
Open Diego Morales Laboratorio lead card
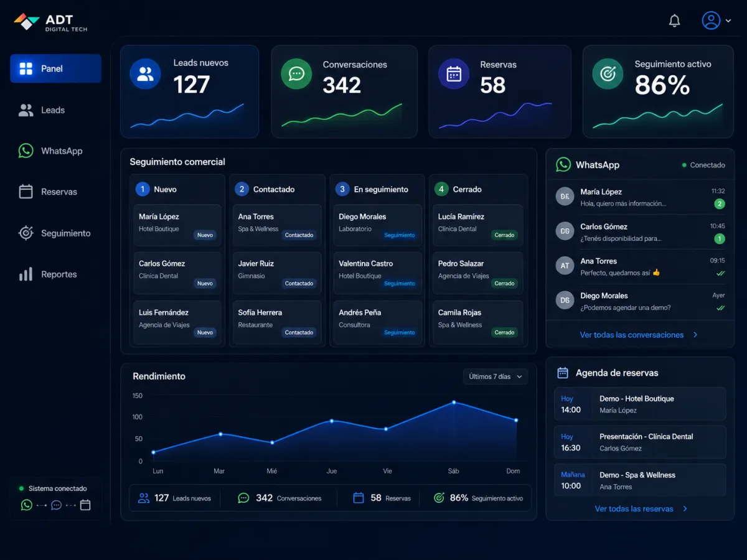[x=378, y=223]
